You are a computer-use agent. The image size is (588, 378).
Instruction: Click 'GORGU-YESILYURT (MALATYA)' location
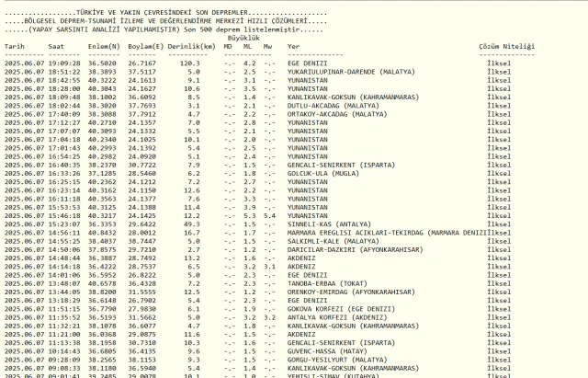click(x=337, y=360)
